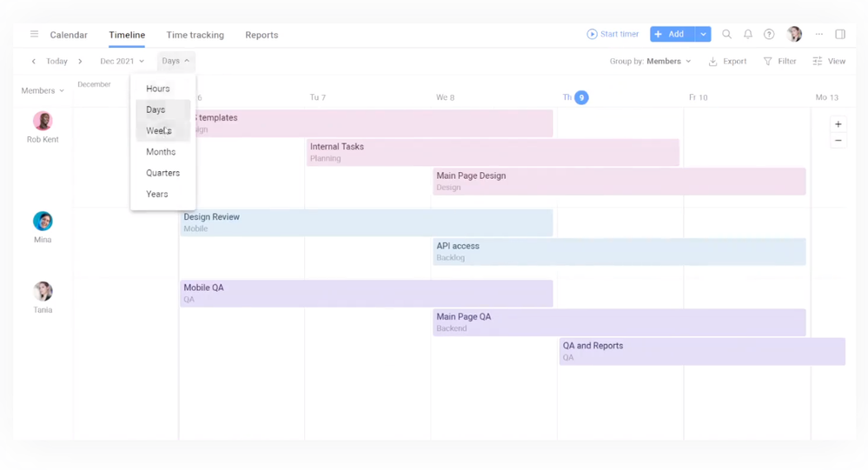Choose Hours from the scale menu
This screenshot has height=470, width=868.
(163, 89)
